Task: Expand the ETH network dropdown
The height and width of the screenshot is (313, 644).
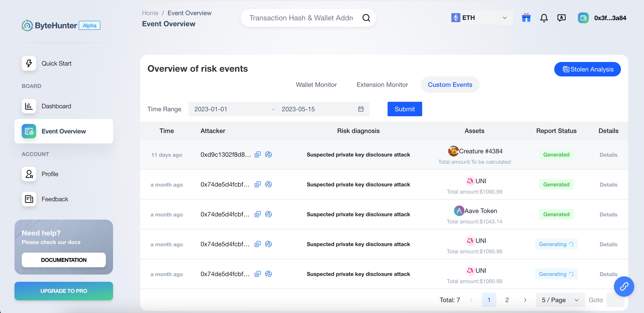Action: coord(504,18)
